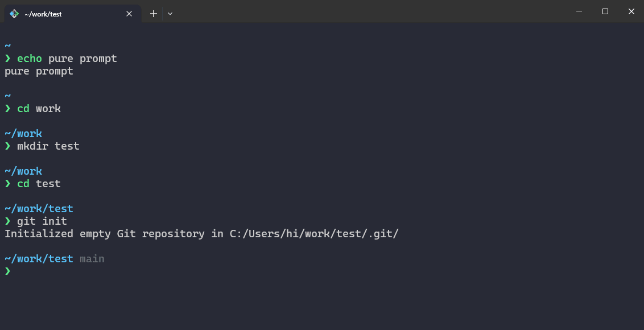Click the green chevron before echo pure prompt
Image resolution: width=644 pixels, height=330 pixels.
coord(7,58)
